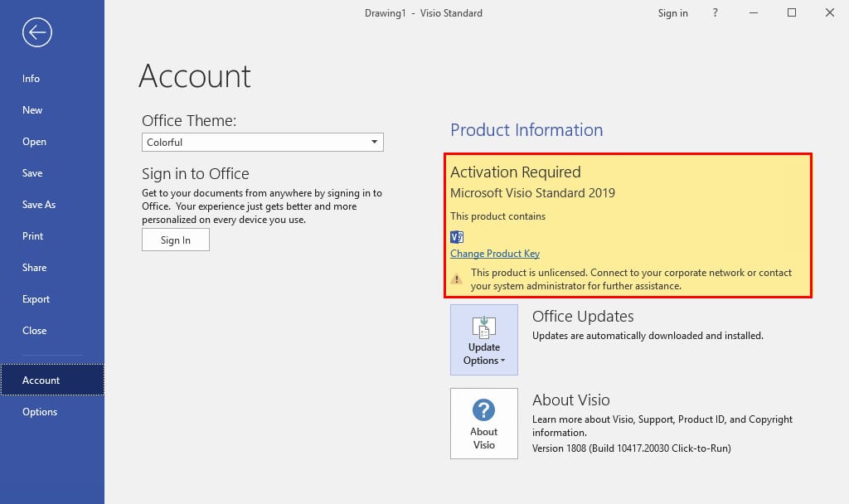Select Share in the sidebar menu
The width and height of the screenshot is (849, 504).
pos(34,268)
